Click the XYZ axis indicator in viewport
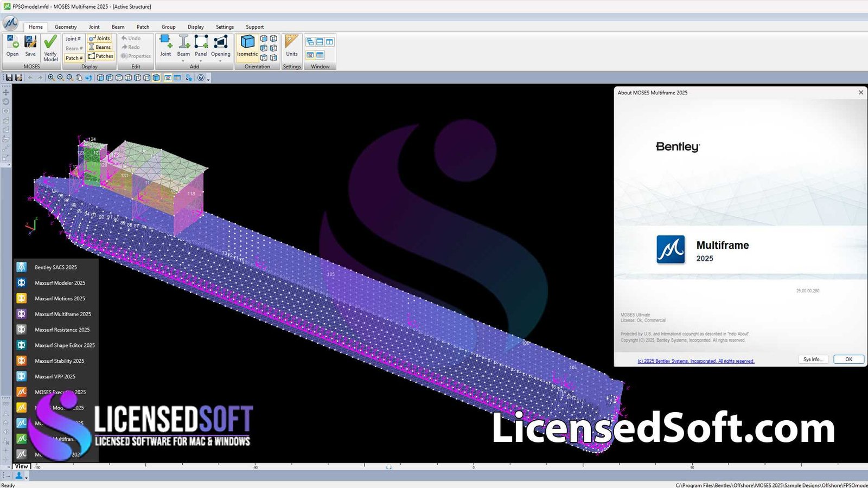 (x=31, y=226)
